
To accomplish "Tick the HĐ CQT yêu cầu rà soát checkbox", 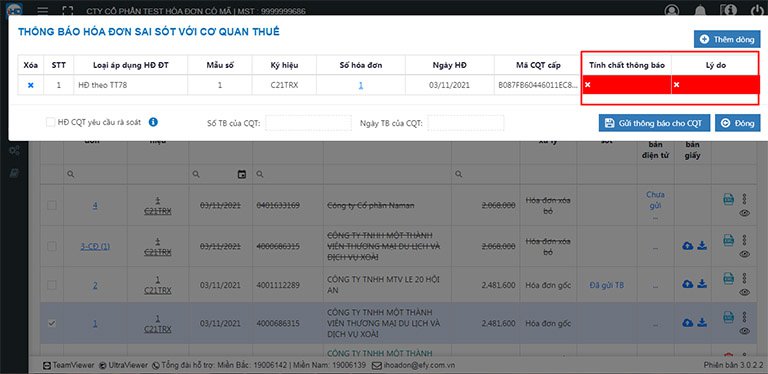I will pos(50,122).
